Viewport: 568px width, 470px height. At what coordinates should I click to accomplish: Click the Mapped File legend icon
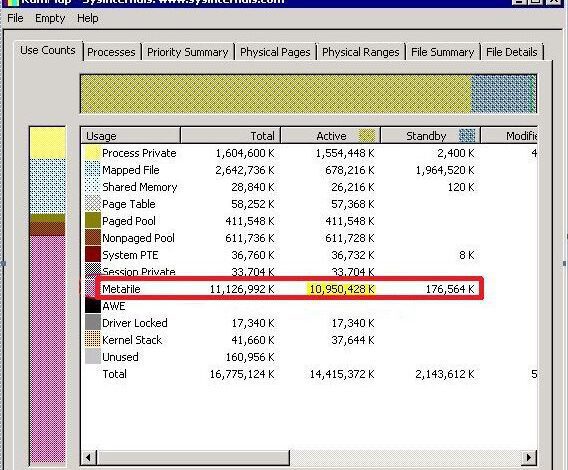92,170
